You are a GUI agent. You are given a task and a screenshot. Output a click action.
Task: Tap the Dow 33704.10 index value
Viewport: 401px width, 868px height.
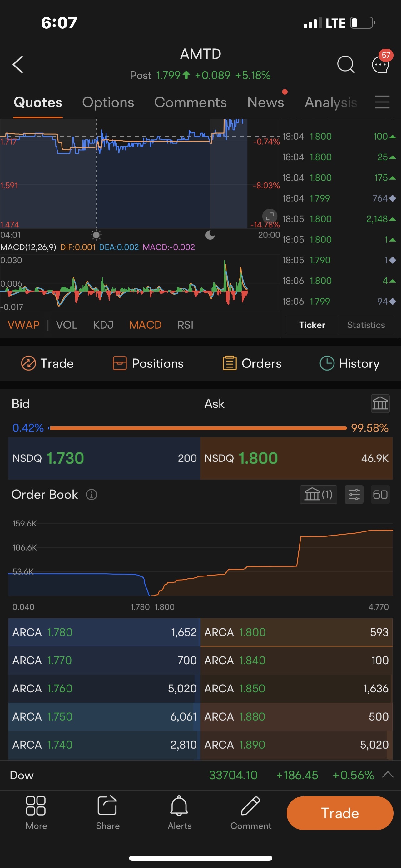[x=233, y=775]
